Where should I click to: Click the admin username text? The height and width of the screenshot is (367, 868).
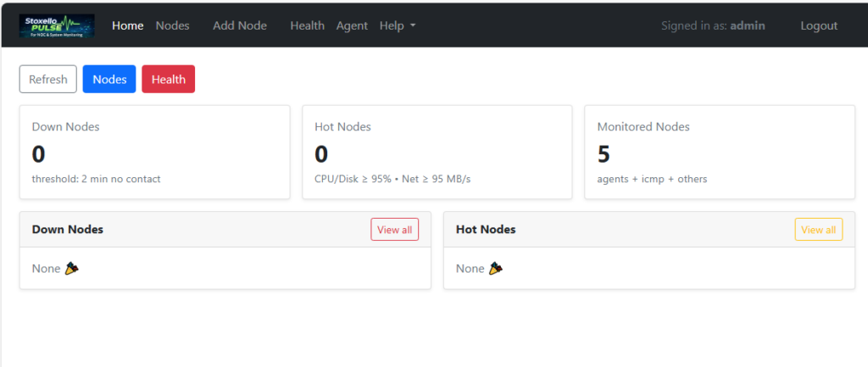747,25
